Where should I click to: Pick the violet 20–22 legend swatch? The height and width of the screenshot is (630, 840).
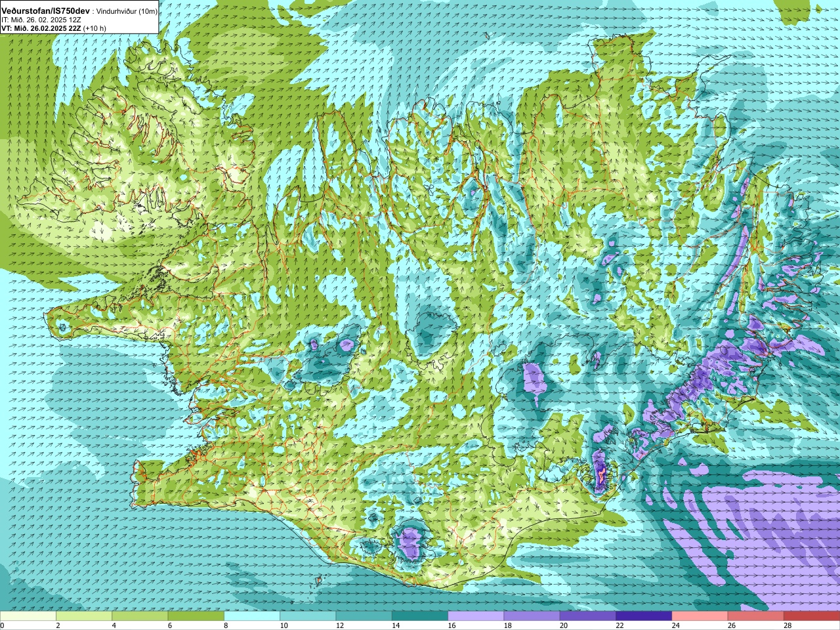(x=588, y=616)
